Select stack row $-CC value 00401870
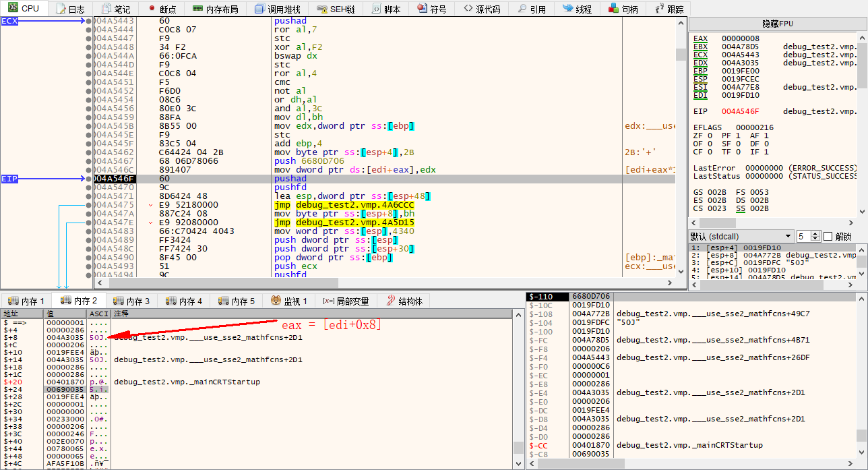 [591, 445]
